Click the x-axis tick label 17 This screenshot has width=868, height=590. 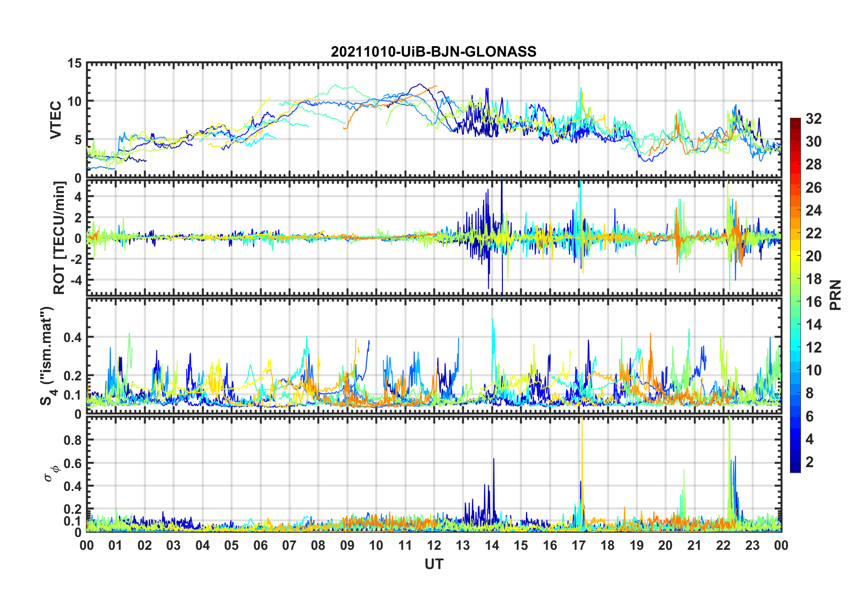tap(579, 545)
